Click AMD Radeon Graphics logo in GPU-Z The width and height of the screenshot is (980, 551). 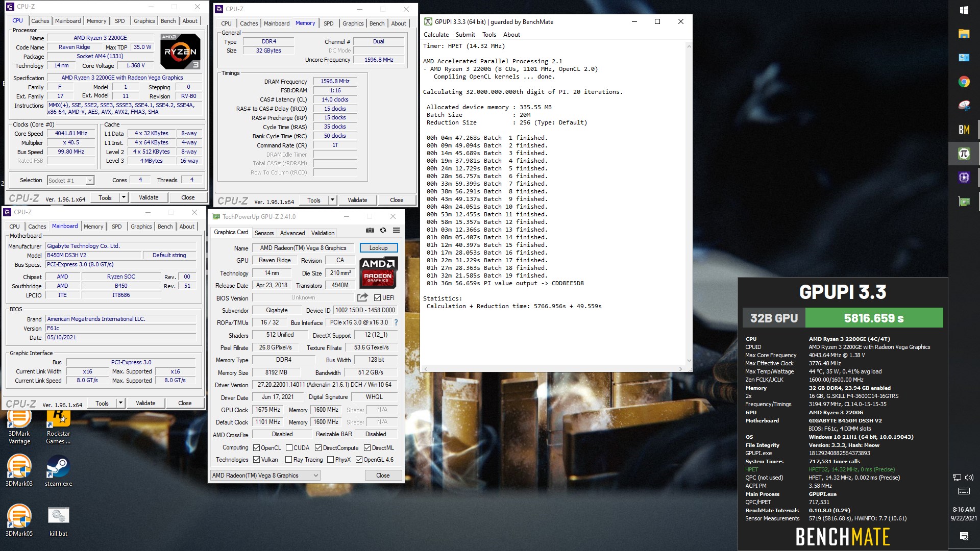point(378,272)
